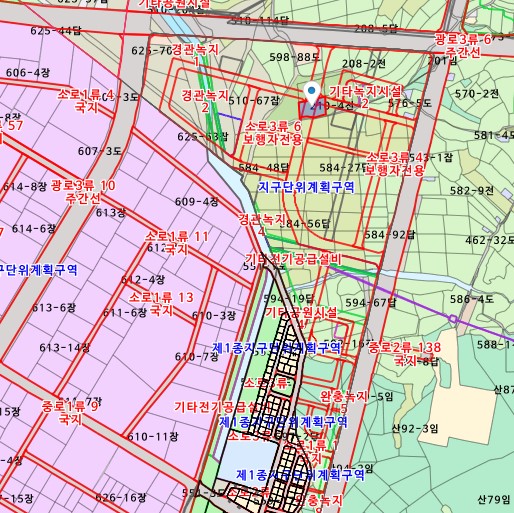Image resolution: width=514 pixels, height=513 pixels.
Task: Click the 기타전기공급설비 label near 경관녹지 4
Action: coord(293,259)
